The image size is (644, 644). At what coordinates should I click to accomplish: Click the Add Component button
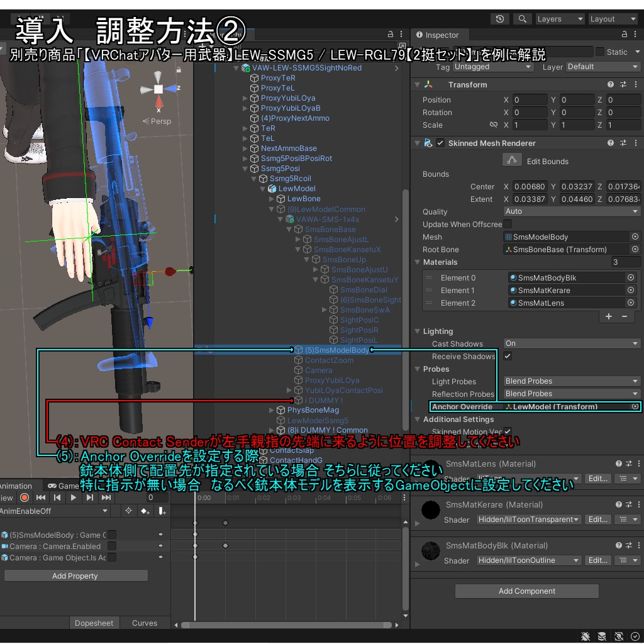[x=526, y=591]
